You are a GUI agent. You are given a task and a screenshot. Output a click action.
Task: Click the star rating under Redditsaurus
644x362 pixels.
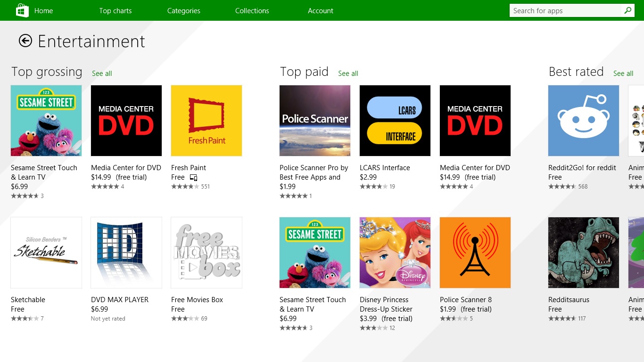(562, 319)
